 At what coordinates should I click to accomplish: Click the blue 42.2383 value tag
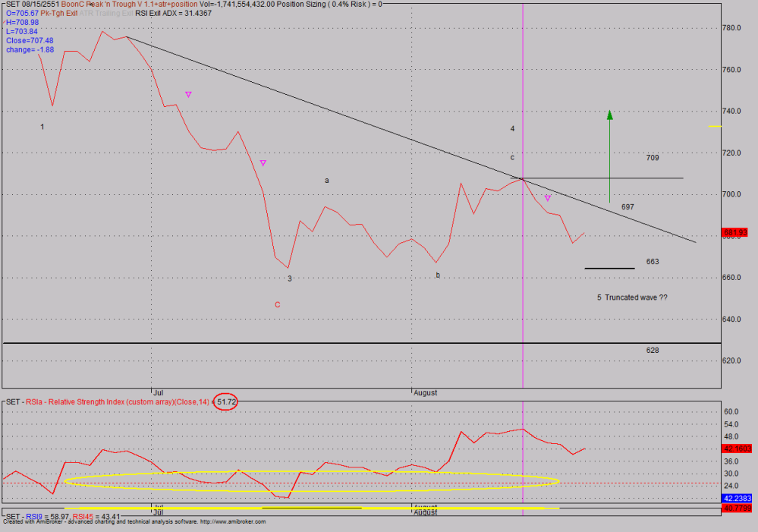pos(738,499)
